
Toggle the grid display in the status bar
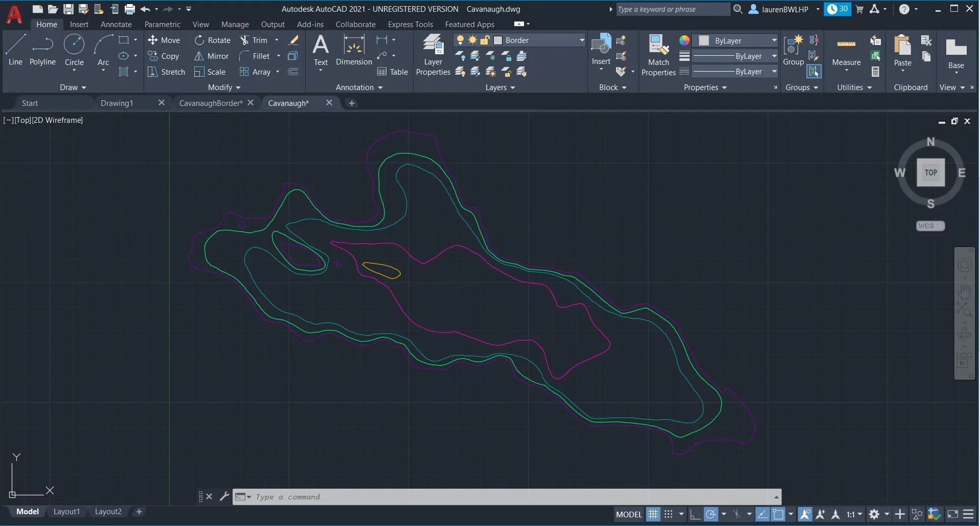(x=653, y=514)
